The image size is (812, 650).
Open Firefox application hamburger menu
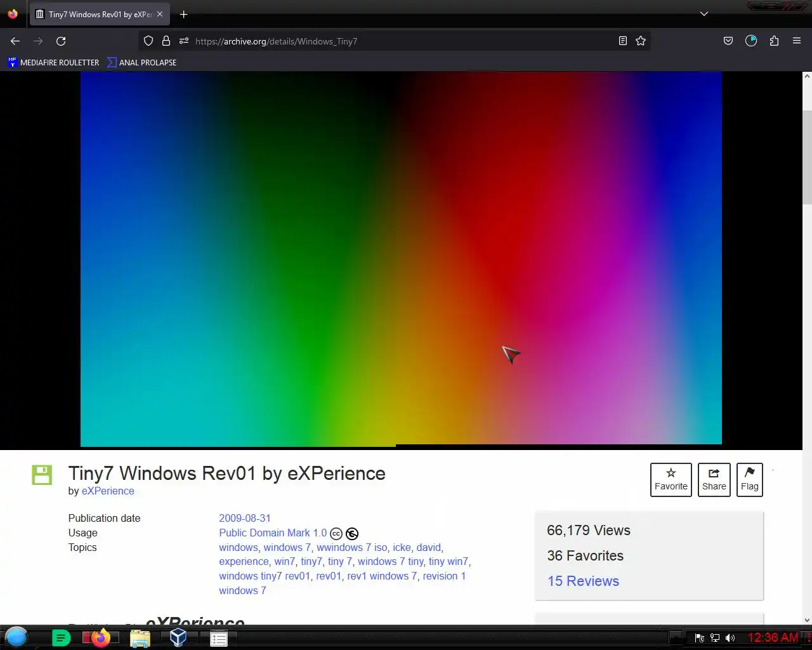point(797,41)
